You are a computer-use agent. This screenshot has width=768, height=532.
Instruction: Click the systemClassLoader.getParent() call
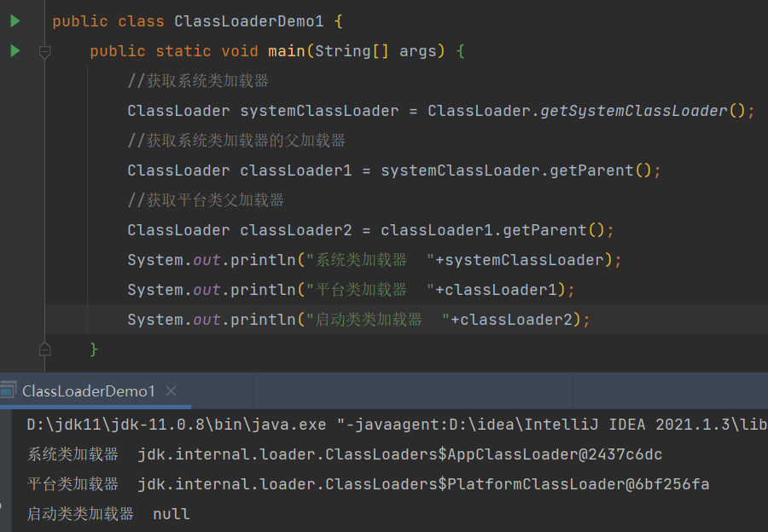[515, 171]
